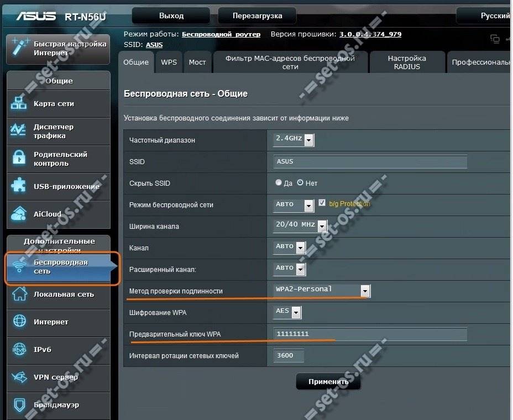The width and height of the screenshot is (513, 420).
Task: Toggle the b/g Protection checkbox
Action: coord(322,204)
